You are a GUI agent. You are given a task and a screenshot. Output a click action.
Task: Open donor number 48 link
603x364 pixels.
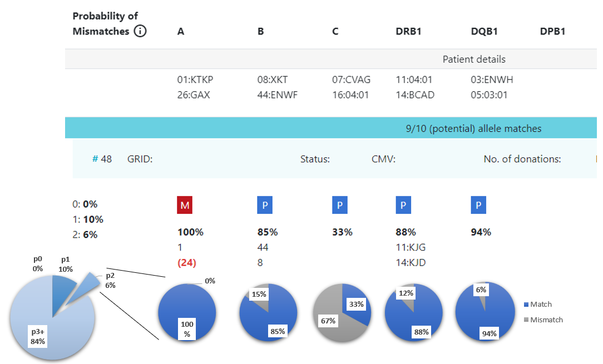tap(102, 159)
